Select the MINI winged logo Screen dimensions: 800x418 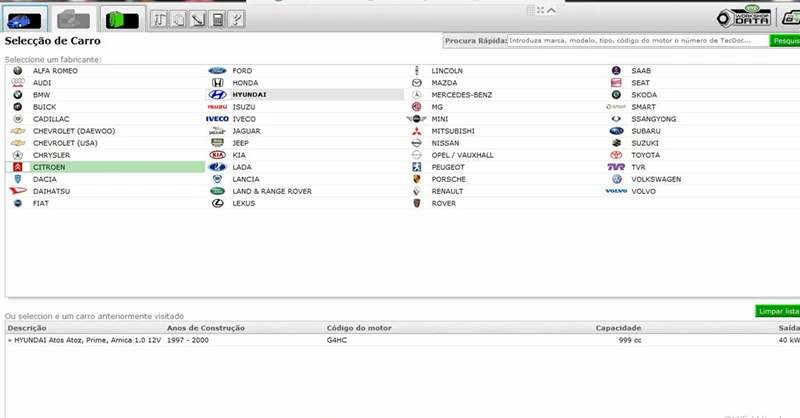(x=416, y=119)
